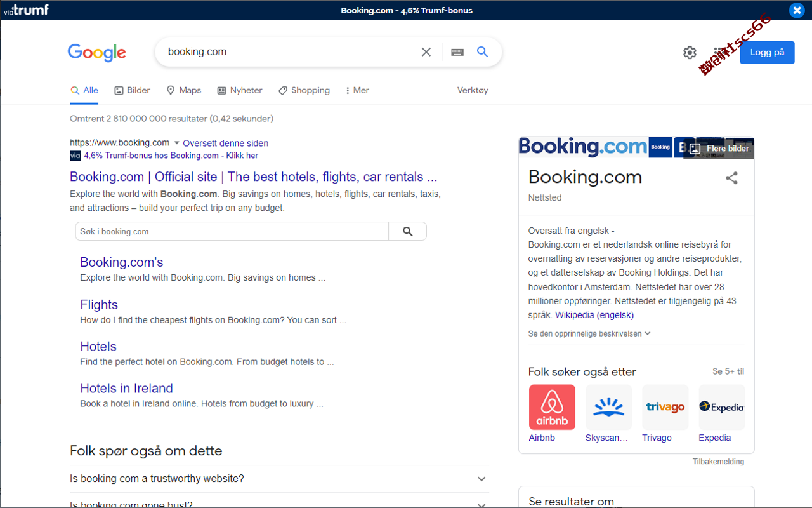Open the Booking.com's sitelink
Screen dimensions: 812x508
coord(121,262)
